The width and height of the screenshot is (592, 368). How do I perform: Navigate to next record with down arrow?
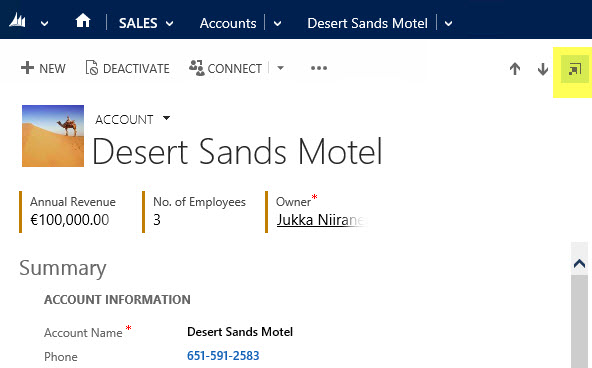click(x=543, y=69)
